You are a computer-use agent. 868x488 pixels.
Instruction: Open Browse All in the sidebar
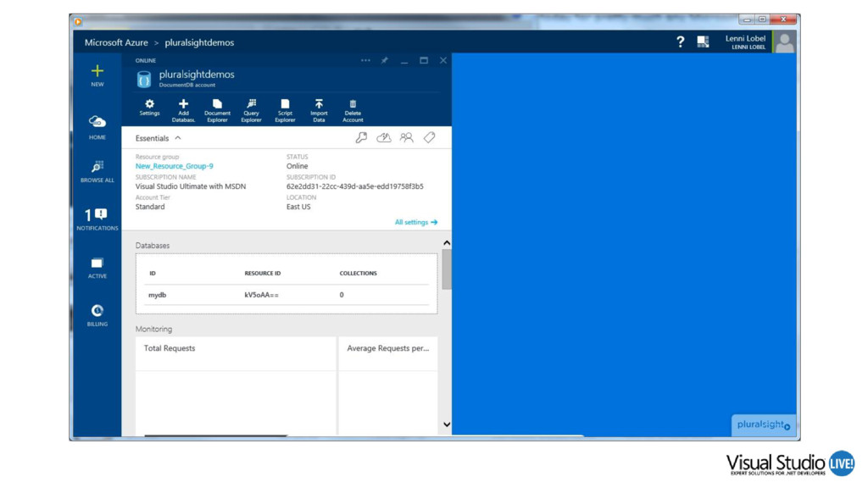pyautogui.click(x=97, y=171)
